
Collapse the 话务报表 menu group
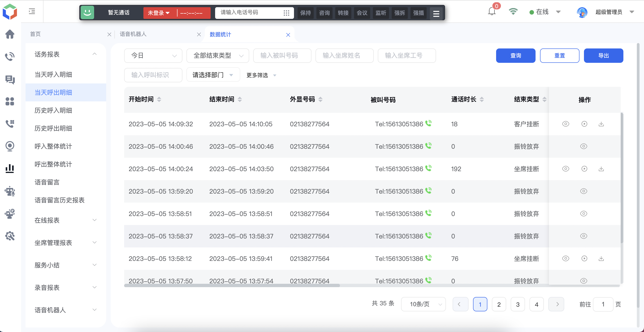click(x=66, y=54)
